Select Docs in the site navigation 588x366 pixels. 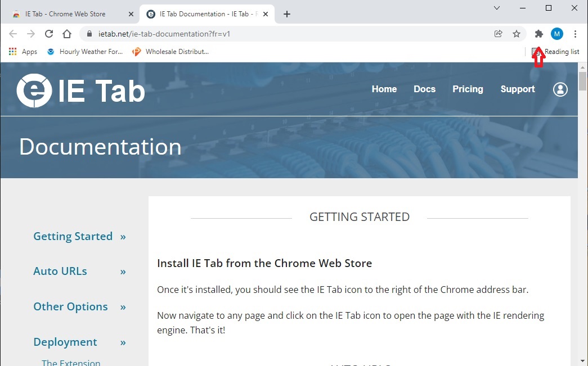click(x=424, y=89)
